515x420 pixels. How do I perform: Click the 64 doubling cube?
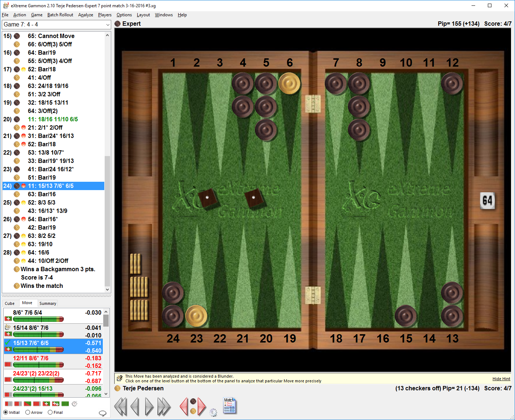point(487,201)
